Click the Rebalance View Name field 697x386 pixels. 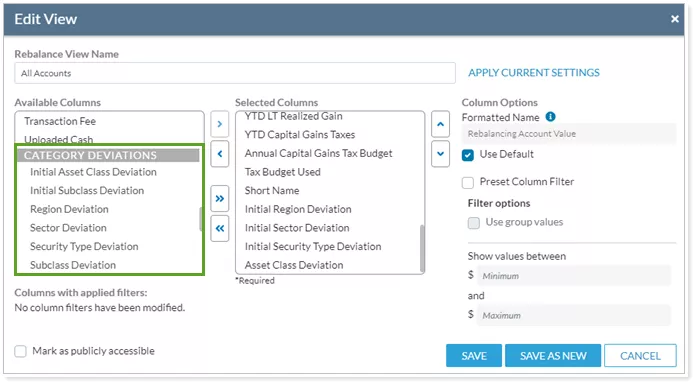coord(235,73)
